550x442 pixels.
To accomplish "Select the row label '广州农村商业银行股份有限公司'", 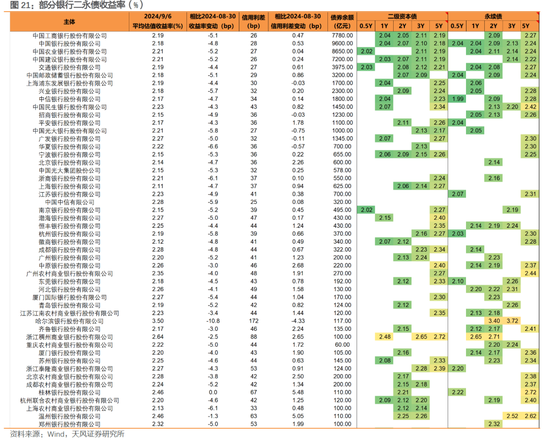I will 69,274.
